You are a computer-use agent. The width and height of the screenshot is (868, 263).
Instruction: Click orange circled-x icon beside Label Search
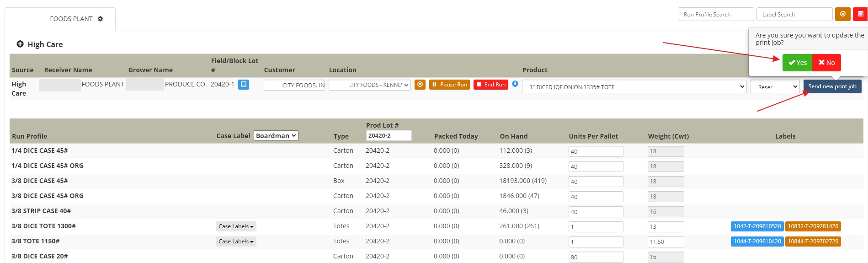[842, 14]
